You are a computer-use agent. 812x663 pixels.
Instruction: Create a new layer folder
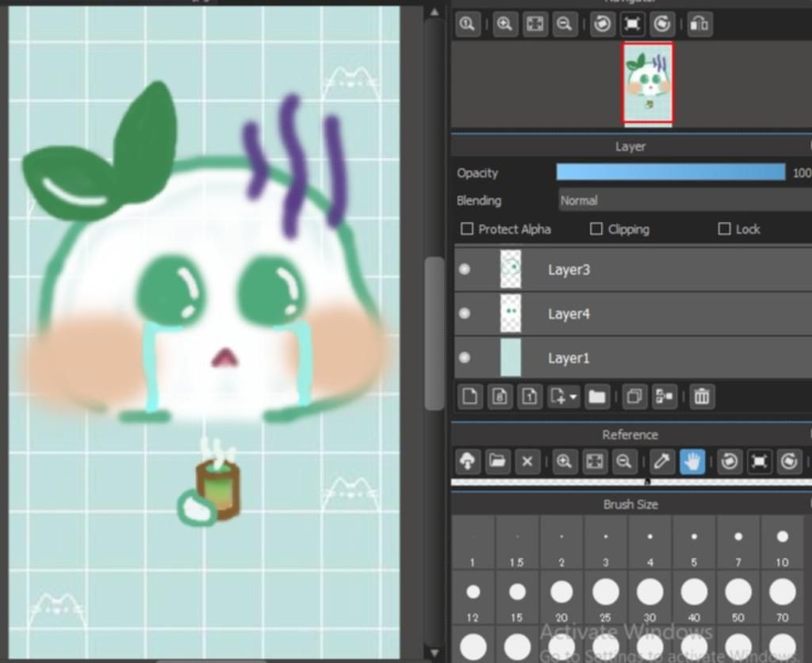point(597,397)
